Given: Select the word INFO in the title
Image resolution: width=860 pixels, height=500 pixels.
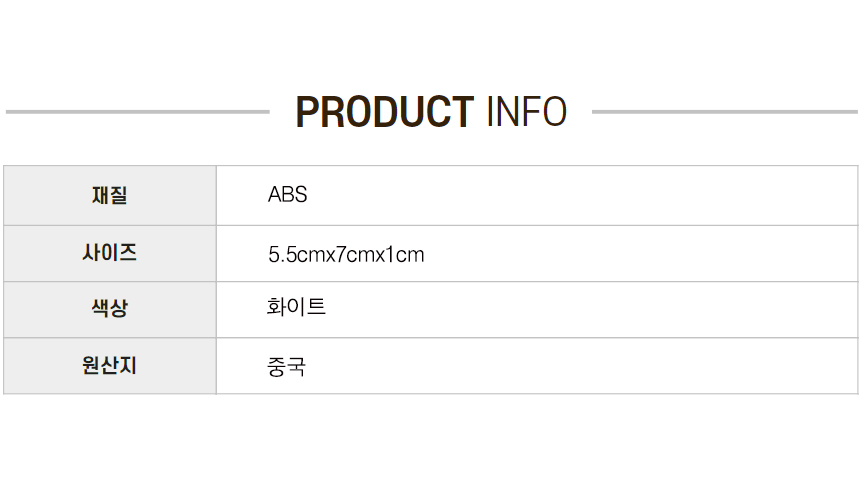Looking at the screenshot, I should [x=527, y=112].
